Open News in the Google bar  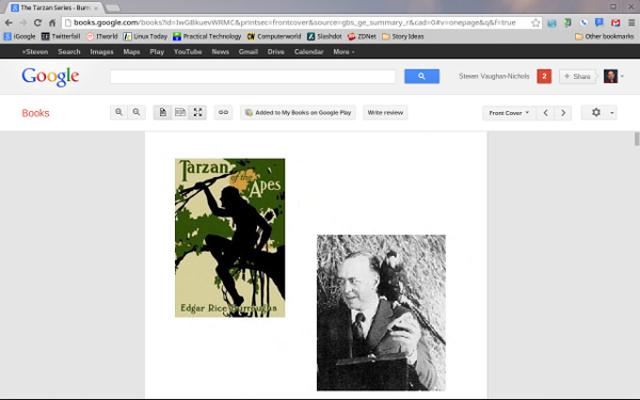(220, 52)
